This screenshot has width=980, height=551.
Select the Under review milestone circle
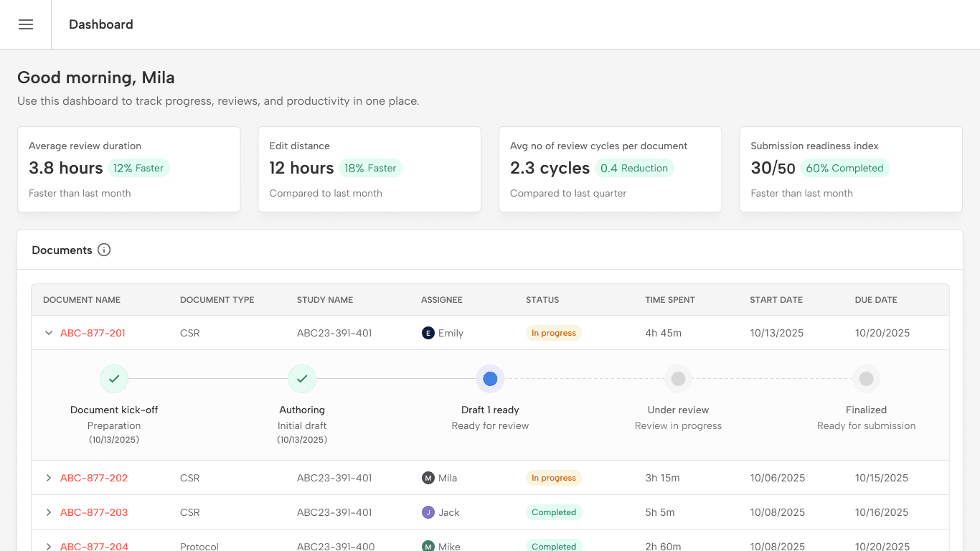(x=678, y=378)
